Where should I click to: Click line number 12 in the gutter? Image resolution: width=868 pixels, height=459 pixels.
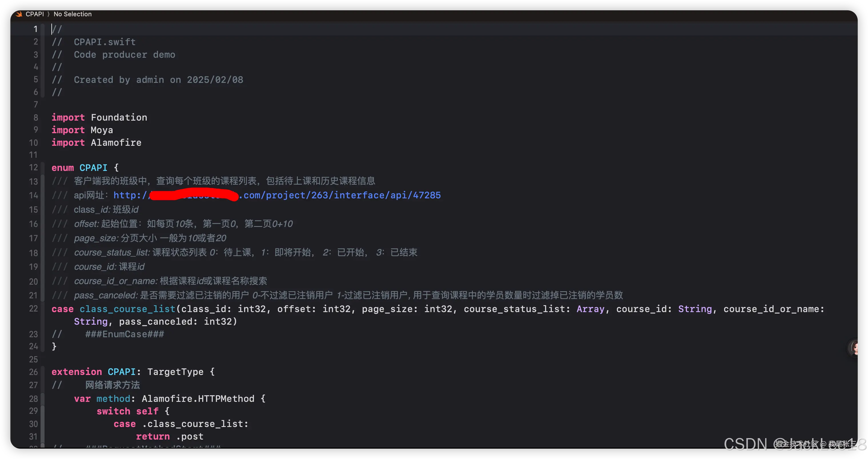[33, 167]
